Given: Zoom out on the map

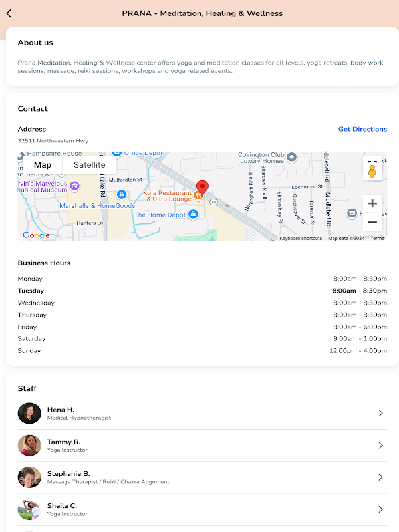Looking at the screenshot, I should (372, 222).
